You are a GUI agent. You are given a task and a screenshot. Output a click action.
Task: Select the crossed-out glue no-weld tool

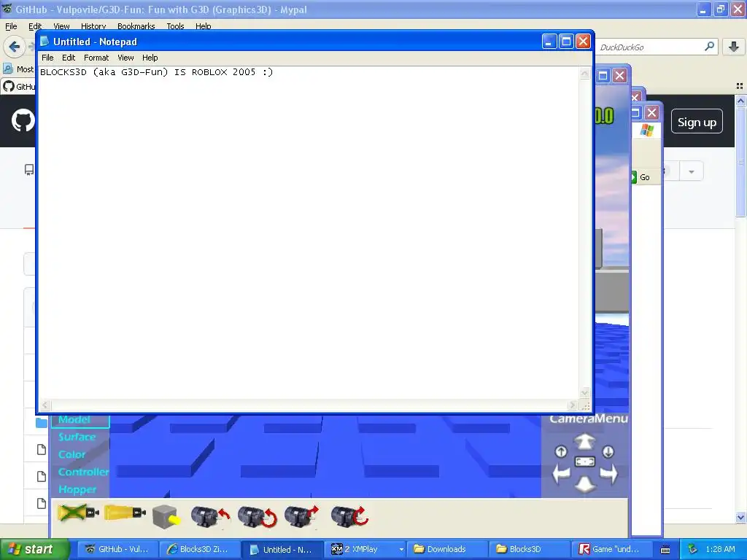78,513
